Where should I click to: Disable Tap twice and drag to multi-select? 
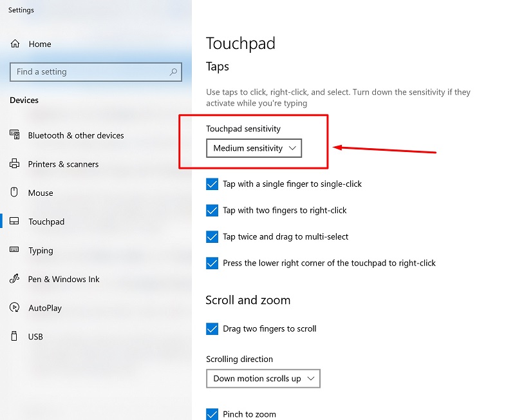(212, 237)
